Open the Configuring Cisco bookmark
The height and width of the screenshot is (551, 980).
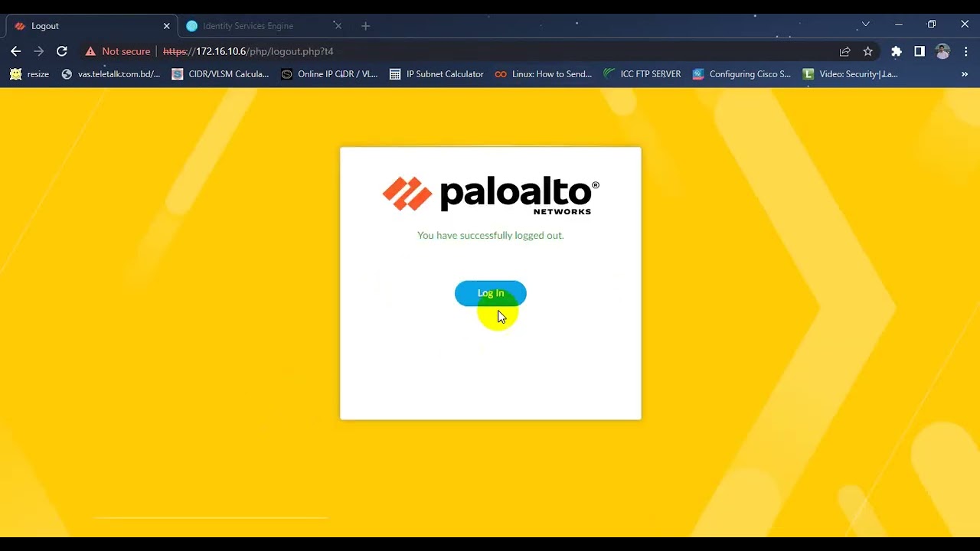742,74
